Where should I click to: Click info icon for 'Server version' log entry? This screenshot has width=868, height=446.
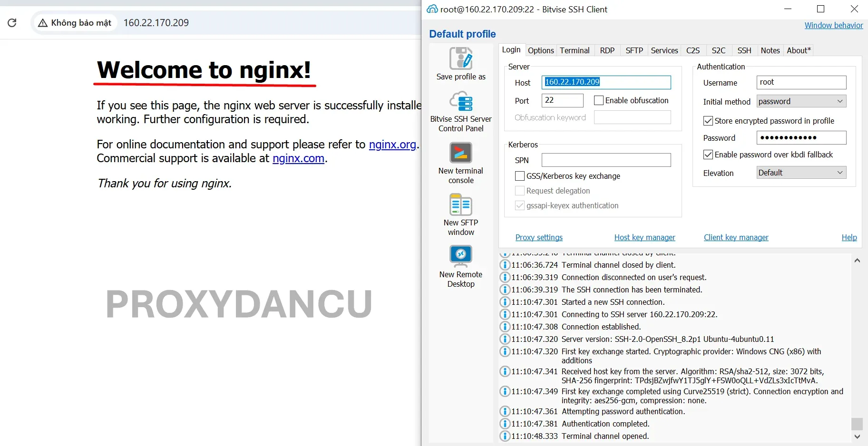coord(505,339)
